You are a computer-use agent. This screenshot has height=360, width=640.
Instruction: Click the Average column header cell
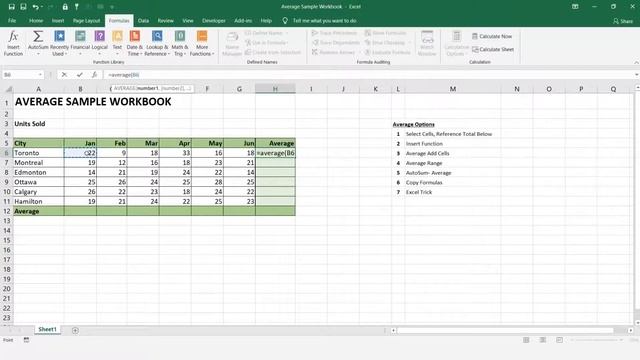point(275,143)
